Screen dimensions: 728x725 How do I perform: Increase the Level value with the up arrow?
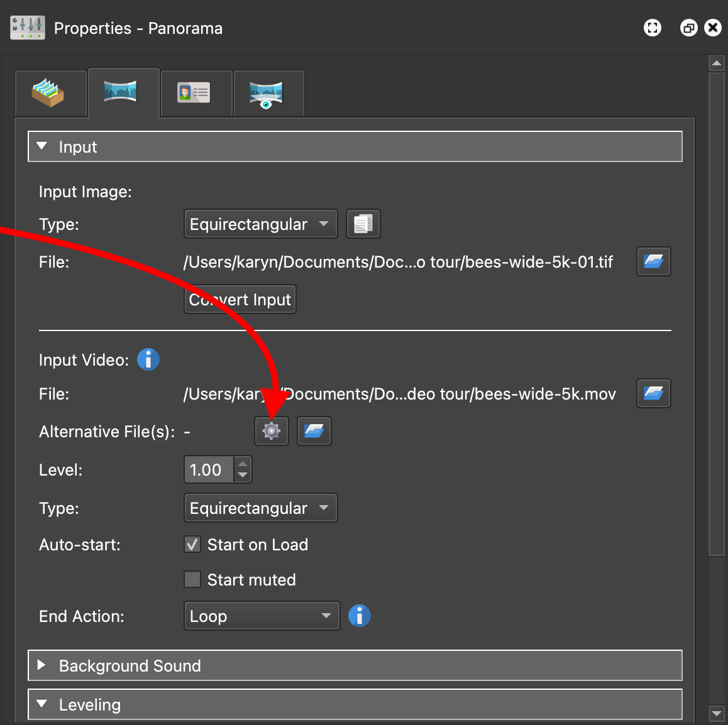coord(243,464)
